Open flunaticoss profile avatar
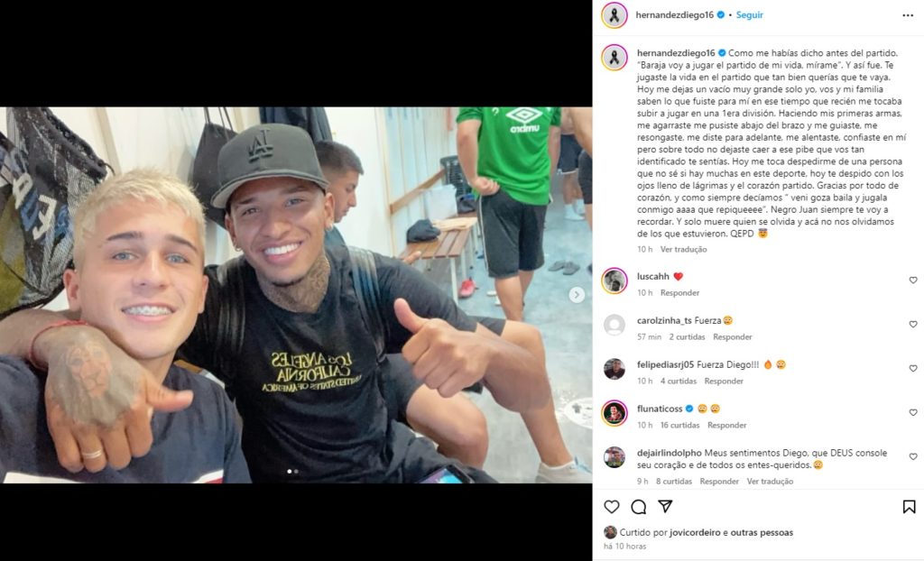924x561 pixels. click(x=614, y=413)
